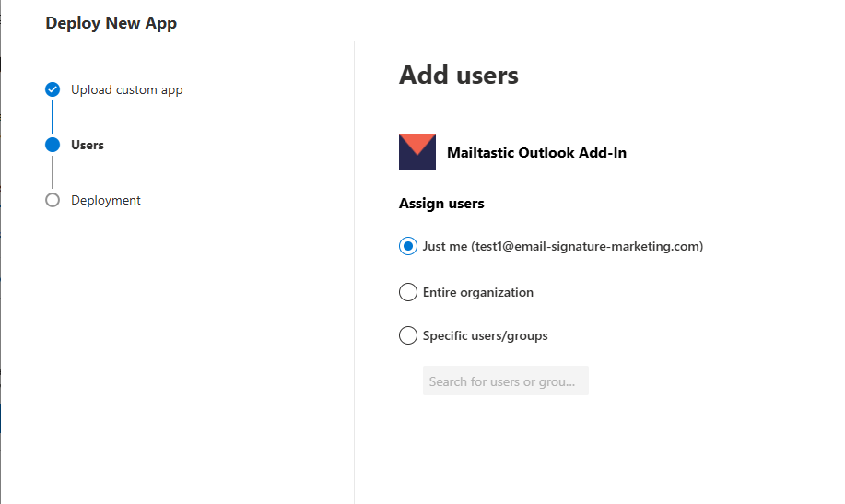The height and width of the screenshot is (504, 845).
Task: Click the "Specific users/groups" option text
Action: 485,335
